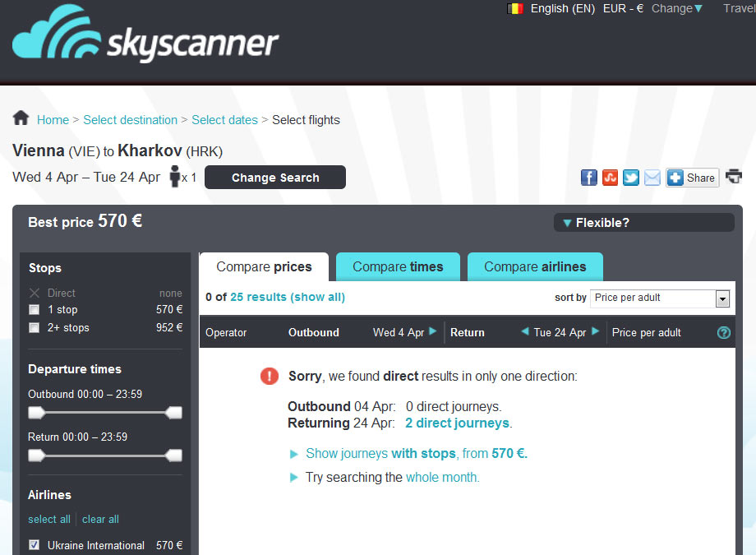
Task: Go to previous return day arrow
Action: [x=525, y=331]
